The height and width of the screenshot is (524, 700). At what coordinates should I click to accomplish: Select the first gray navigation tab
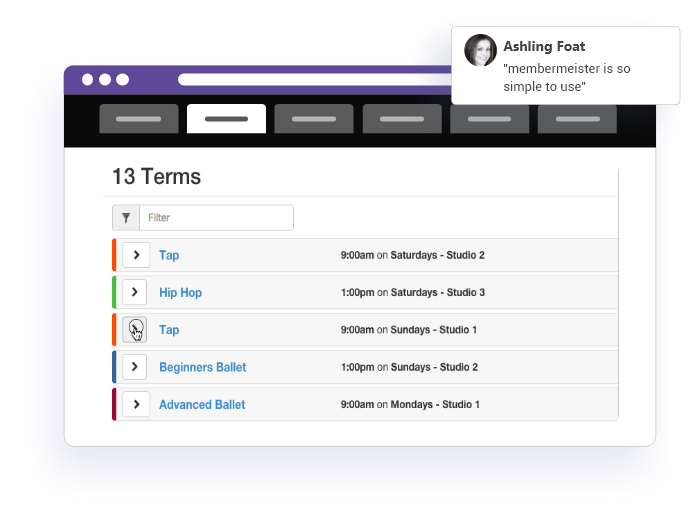tap(139, 119)
